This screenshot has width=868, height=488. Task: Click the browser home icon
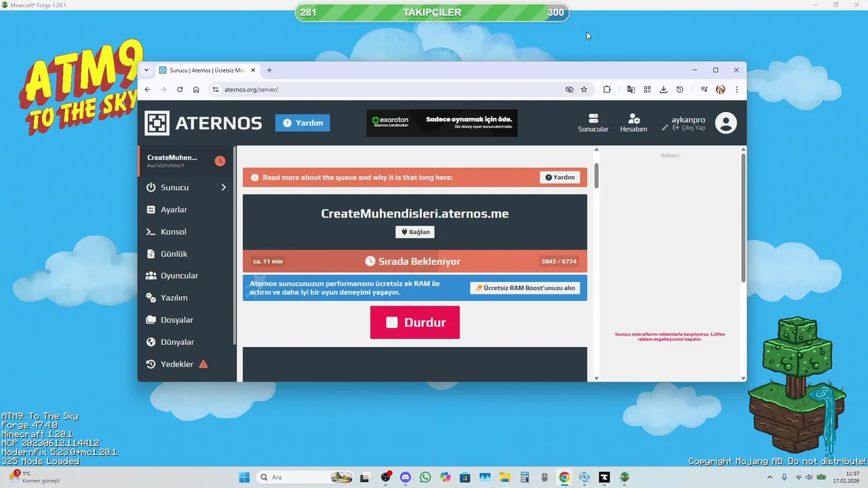point(196,89)
